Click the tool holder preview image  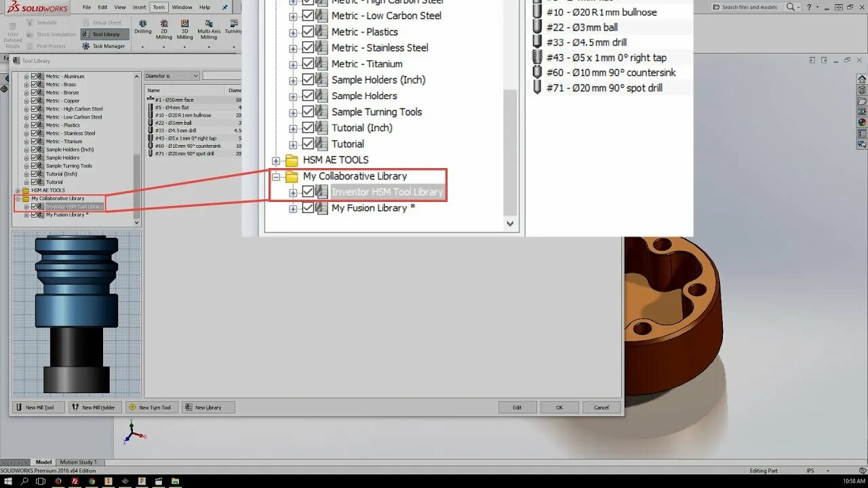[x=77, y=314]
